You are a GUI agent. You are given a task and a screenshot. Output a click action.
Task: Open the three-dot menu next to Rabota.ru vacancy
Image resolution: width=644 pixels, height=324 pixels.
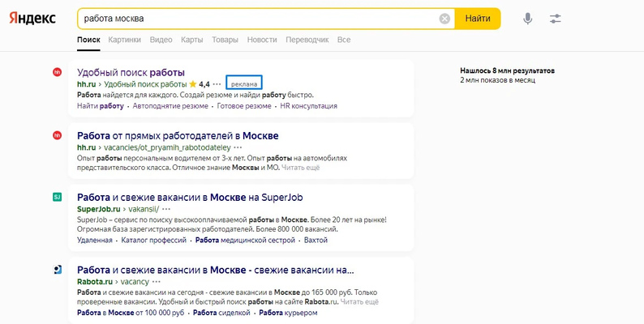(156, 282)
